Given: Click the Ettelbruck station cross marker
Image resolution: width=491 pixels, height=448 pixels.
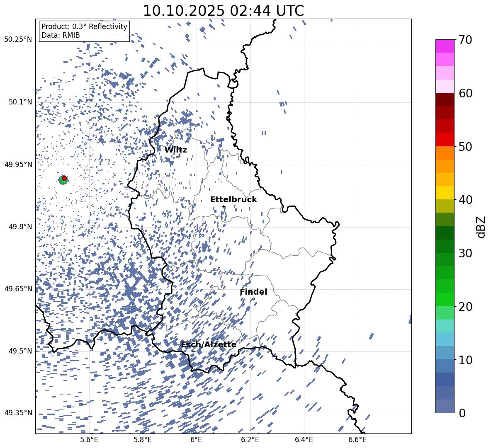Looking at the screenshot, I should [x=224, y=206].
